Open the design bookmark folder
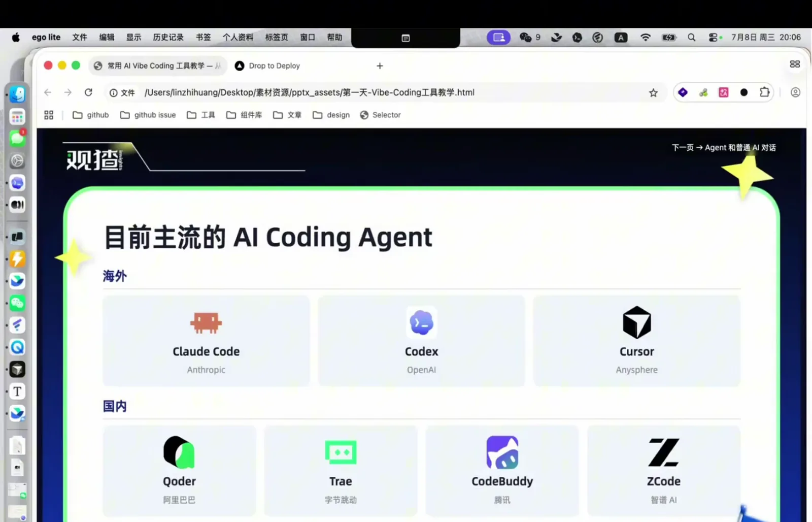 tap(331, 115)
